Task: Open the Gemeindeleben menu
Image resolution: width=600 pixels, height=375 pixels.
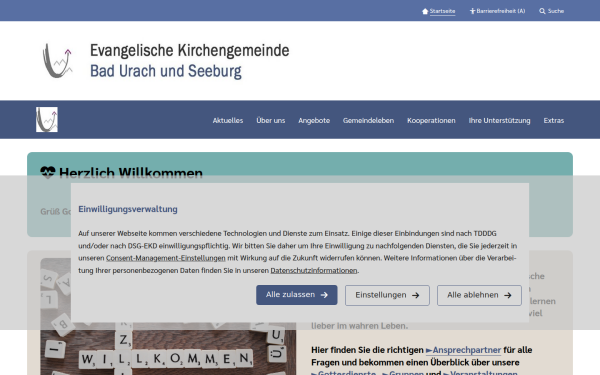Action: (368, 121)
